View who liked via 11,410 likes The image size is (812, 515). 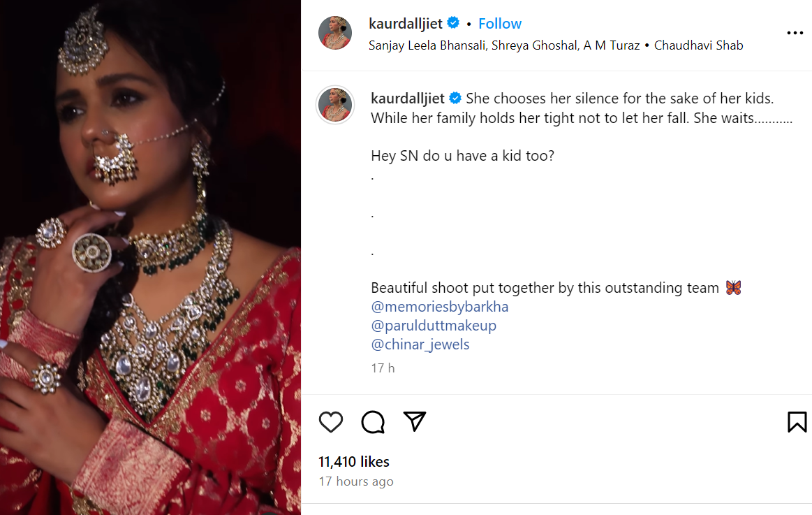click(354, 461)
